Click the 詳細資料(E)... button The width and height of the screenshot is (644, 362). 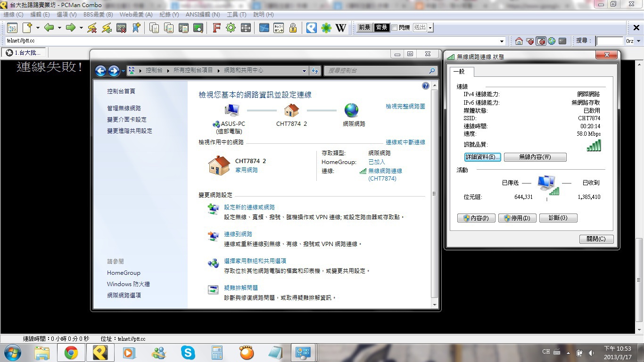pos(482,157)
